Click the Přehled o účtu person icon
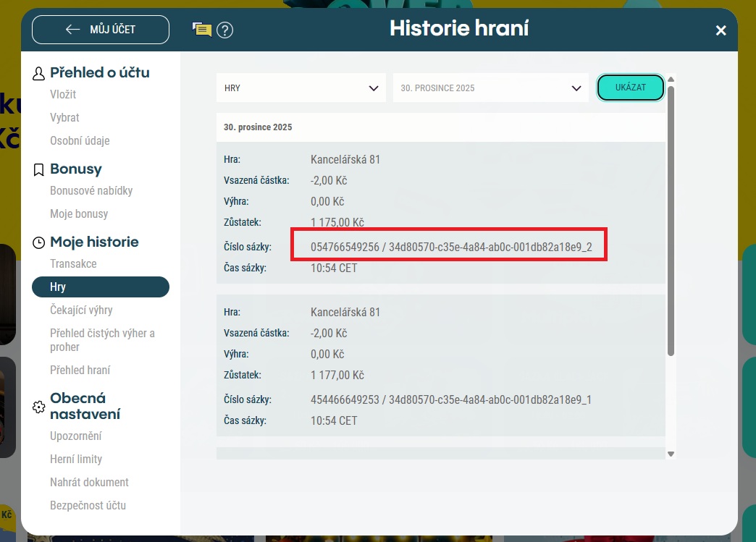 click(x=39, y=73)
